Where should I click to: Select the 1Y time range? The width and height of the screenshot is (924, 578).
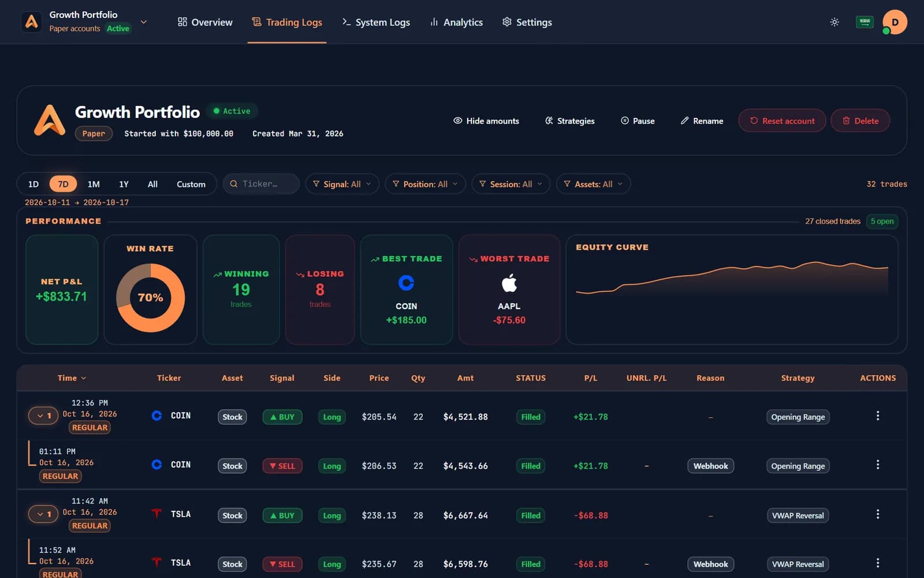coord(124,184)
